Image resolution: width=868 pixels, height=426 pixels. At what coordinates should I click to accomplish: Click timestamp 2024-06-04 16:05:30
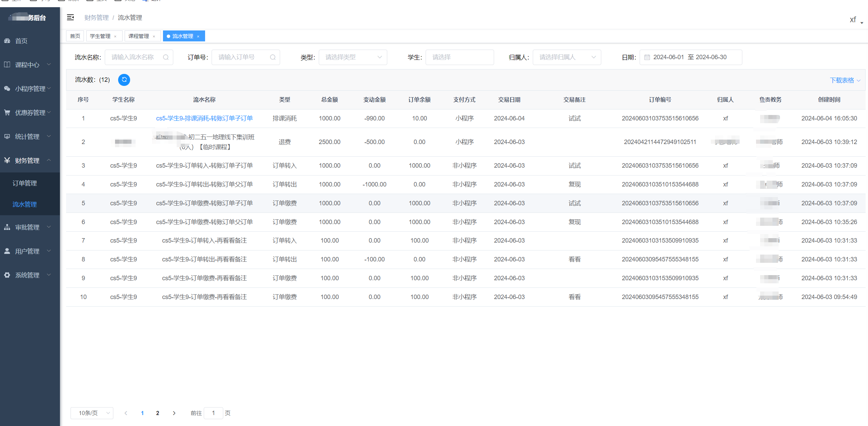(x=829, y=118)
